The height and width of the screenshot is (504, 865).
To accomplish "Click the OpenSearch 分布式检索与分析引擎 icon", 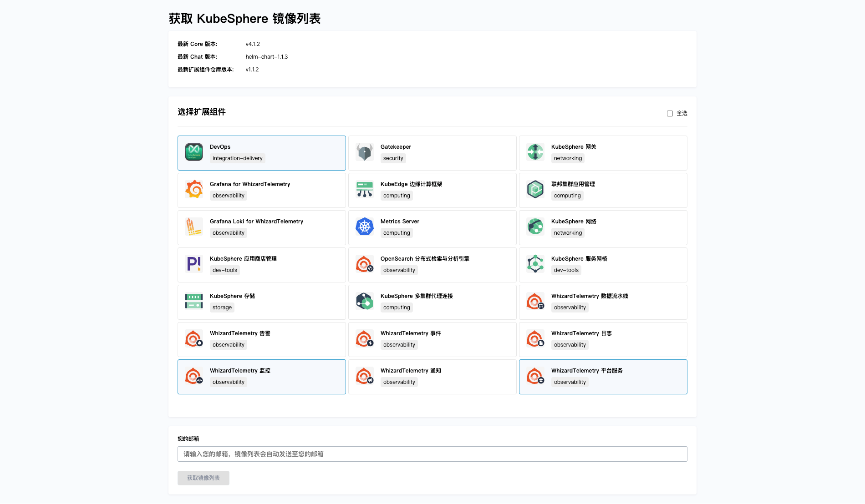I will [365, 264].
